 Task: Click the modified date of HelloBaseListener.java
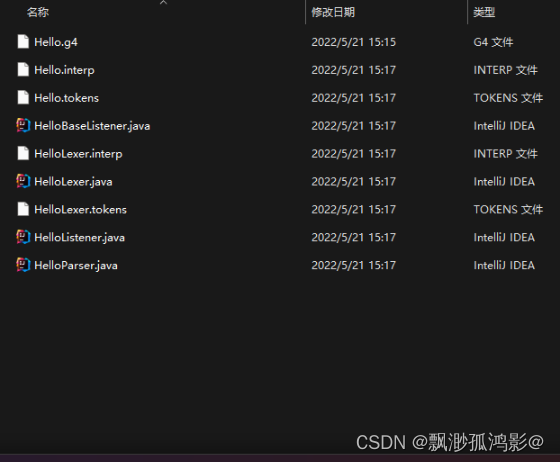click(x=354, y=126)
